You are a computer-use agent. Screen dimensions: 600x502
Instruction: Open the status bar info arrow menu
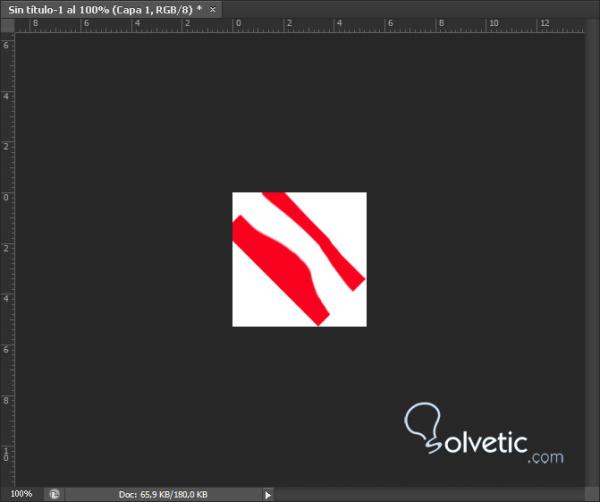tap(267, 495)
